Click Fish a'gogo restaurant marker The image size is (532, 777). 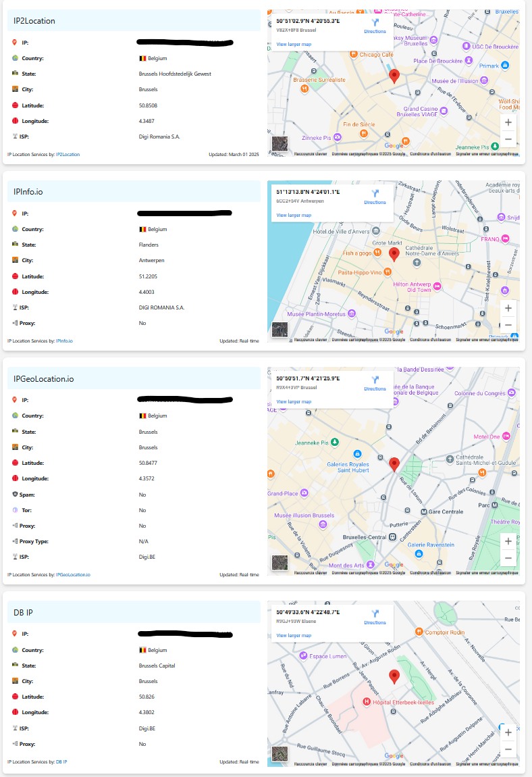377,253
